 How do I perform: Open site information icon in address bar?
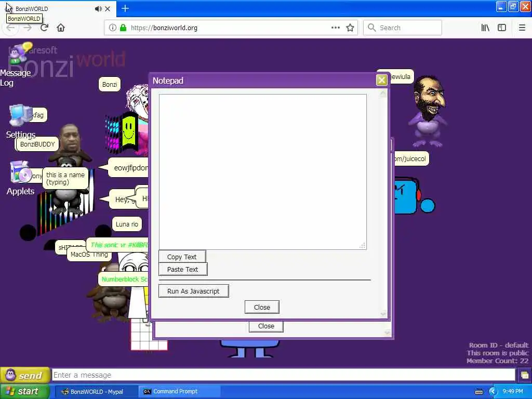coord(113,28)
